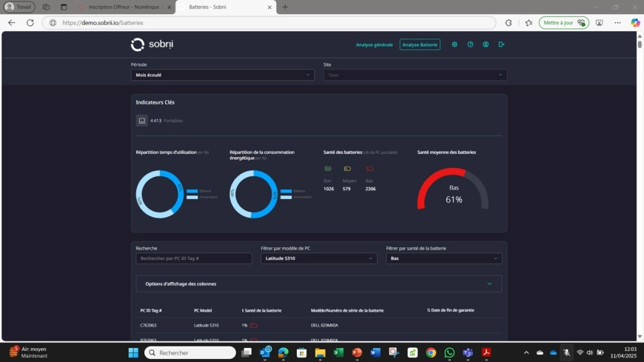This screenshot has height=362, width=644.
Task: Click the red 'Bas 61%' gauge
Action: [x=453, y=189]
